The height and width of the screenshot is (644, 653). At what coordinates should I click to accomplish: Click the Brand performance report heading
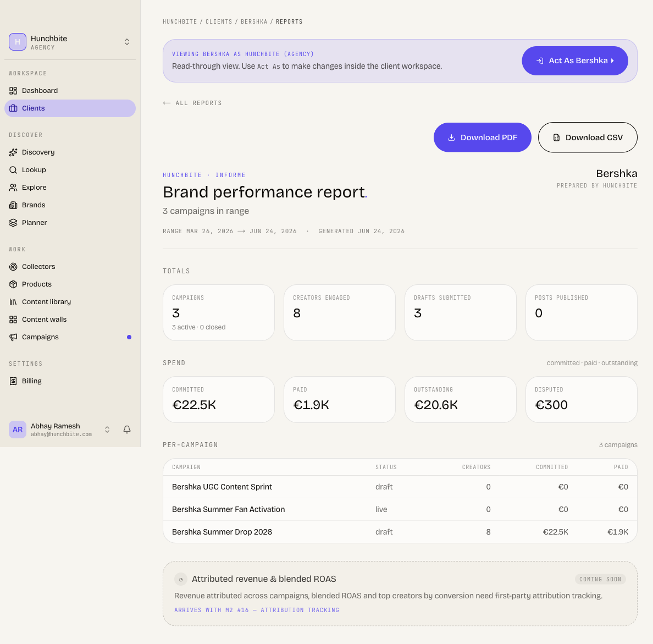click(265, 192)
